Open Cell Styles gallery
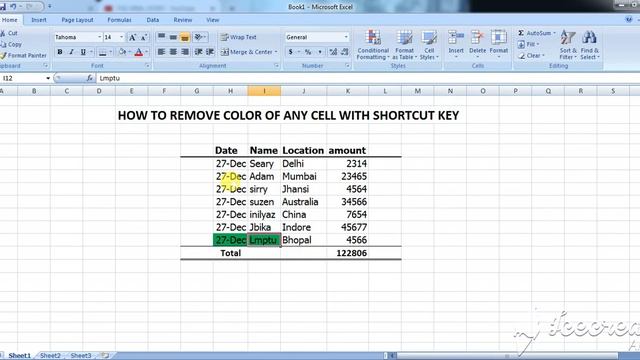 tap(429, 45)
